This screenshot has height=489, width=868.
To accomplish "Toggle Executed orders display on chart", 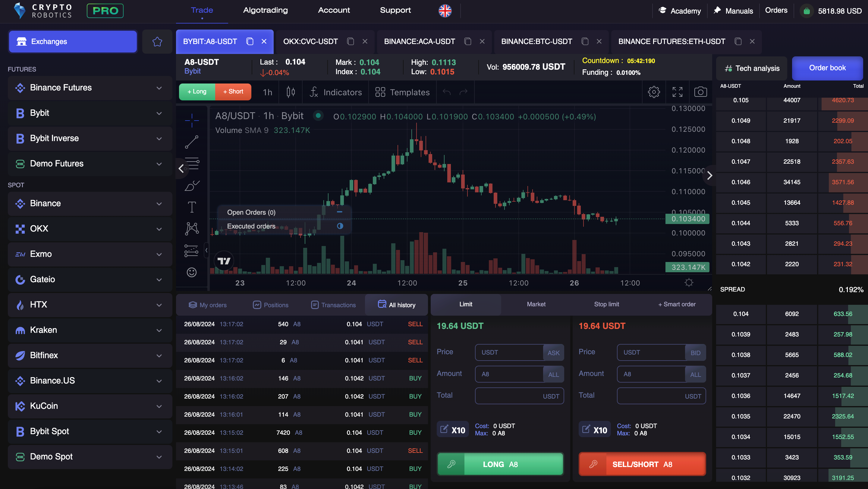I will [340, 226].
